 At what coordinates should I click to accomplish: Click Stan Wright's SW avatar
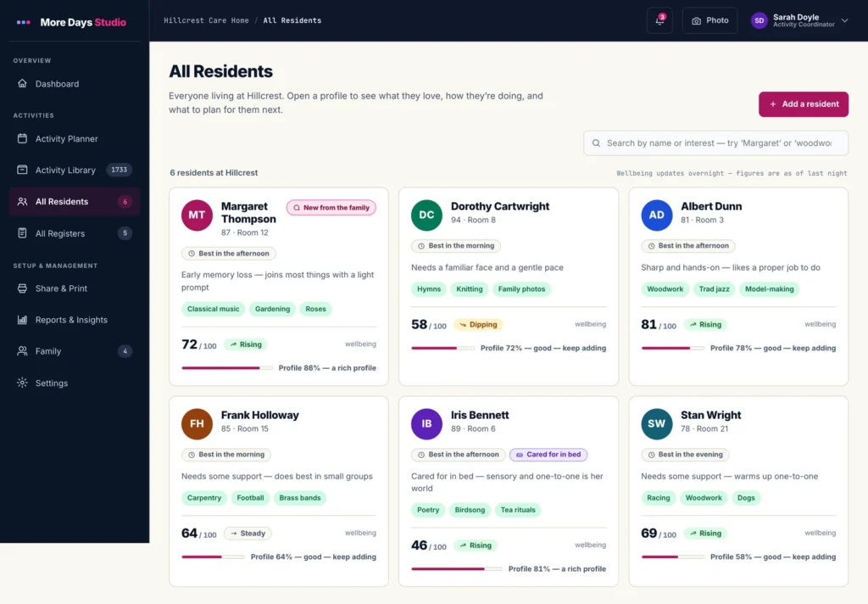pyautogui.click(x=657, y=424)
